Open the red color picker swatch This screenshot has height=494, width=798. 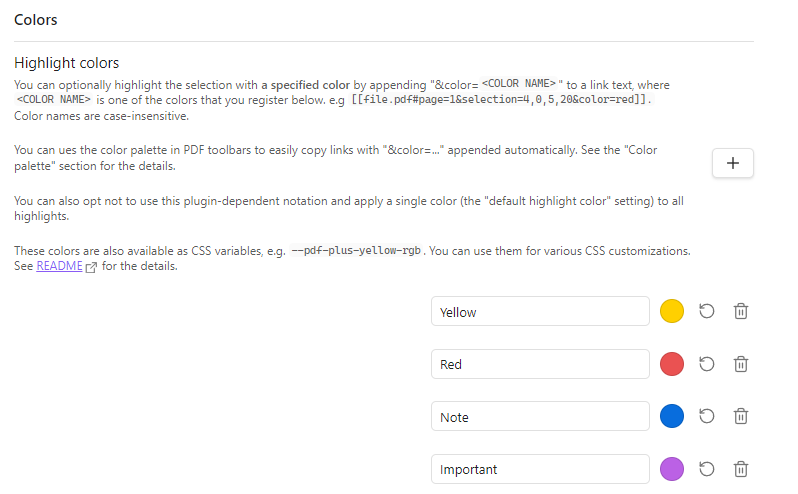pos(672,364)
